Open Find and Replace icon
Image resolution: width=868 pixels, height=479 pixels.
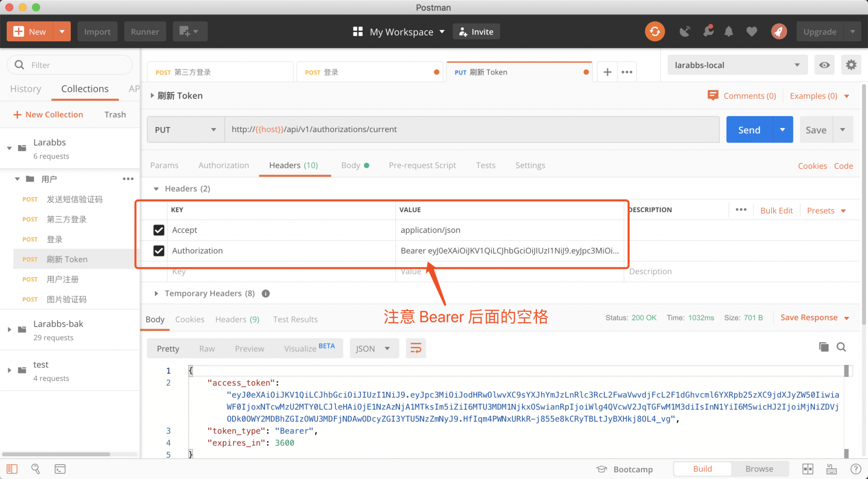click(36, 469)
